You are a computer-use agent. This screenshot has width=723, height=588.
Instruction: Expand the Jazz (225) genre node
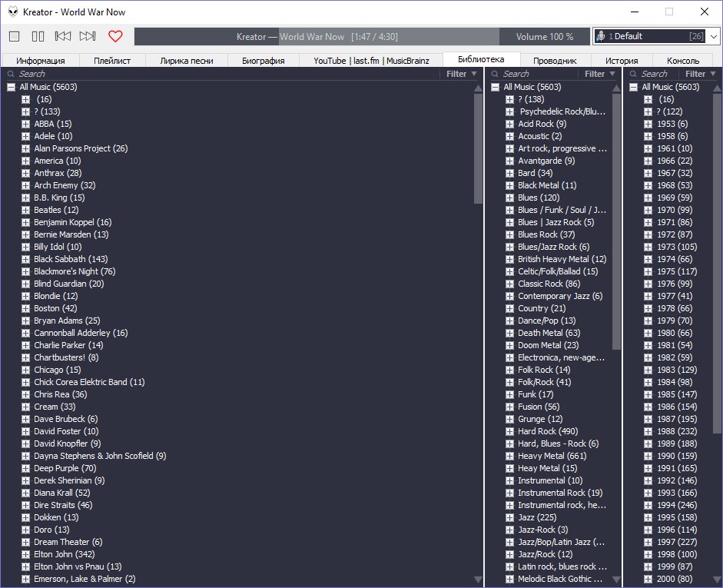pyautogui.click(x=509, y=517)
